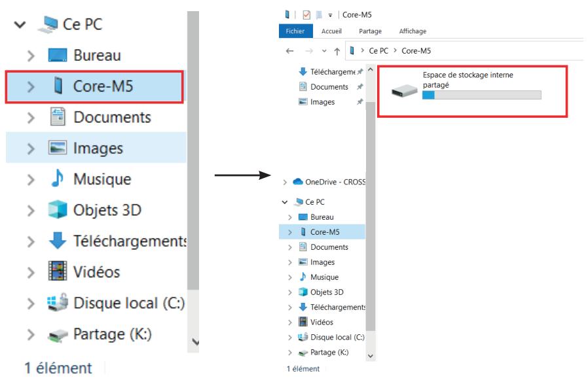Image resolution: width=588 pixels, height=380 pixels.
Task: Expand the small Vidéos node in Explorer window
Action: pyautogui.click(x=289, y=322)
